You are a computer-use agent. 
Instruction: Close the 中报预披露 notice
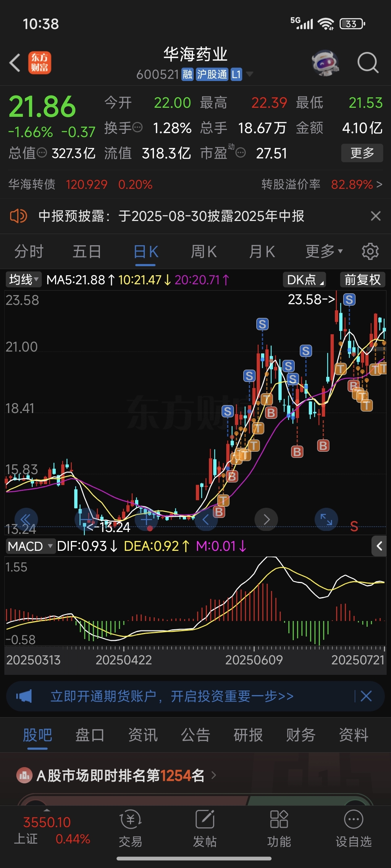(376, 216)
